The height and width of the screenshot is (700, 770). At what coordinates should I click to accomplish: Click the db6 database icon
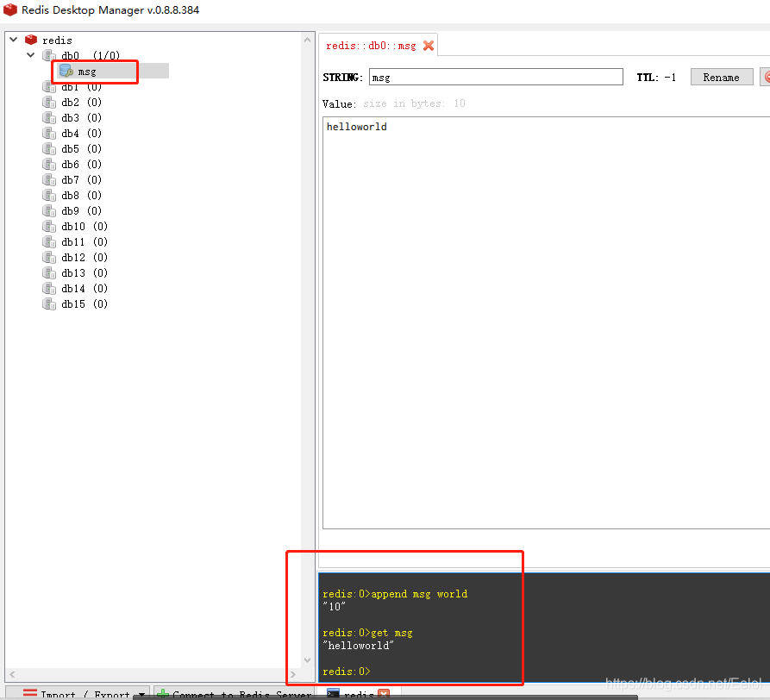pyautogui.click(x=49, y=165)
